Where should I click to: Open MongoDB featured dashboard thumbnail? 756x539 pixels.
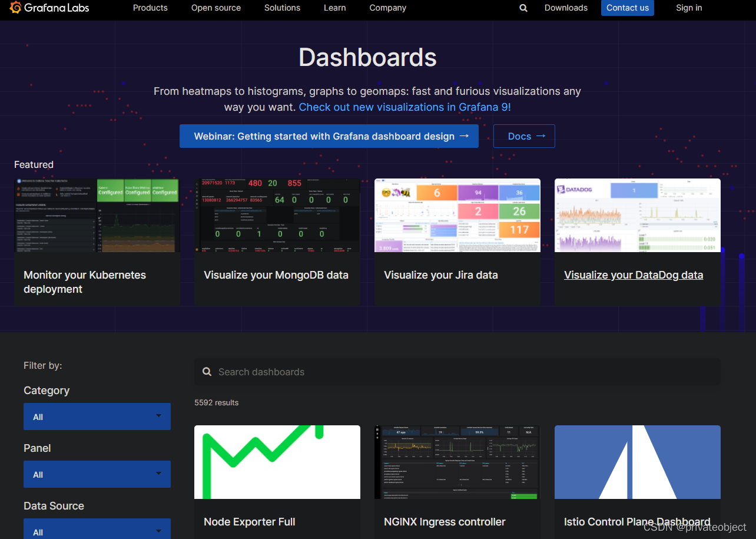277,216
